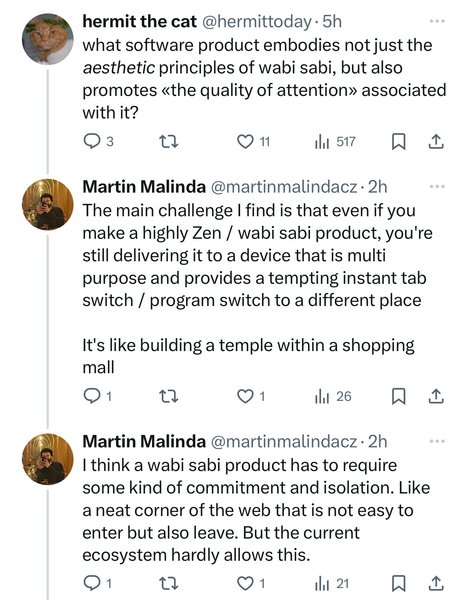Open hermit the cat's profile picture
Viewport: 469px width, 600px height.
[47, 39]
